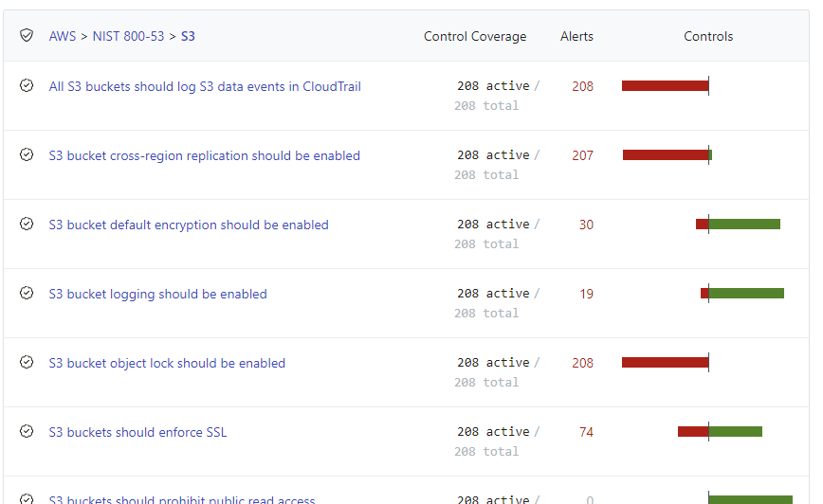
Task: Open All S3 buckets should log S3 data events
Action: (x=205, y=86)
